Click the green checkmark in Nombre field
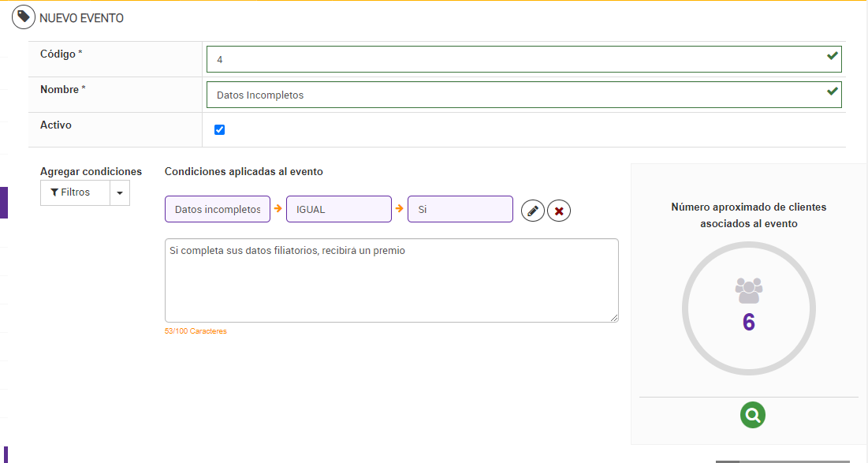This screenshot has height=463, width=868. 832,92
